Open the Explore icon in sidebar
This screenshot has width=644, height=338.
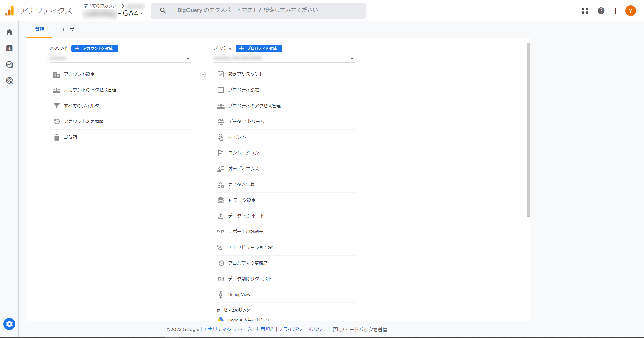[x=9, y=64]
